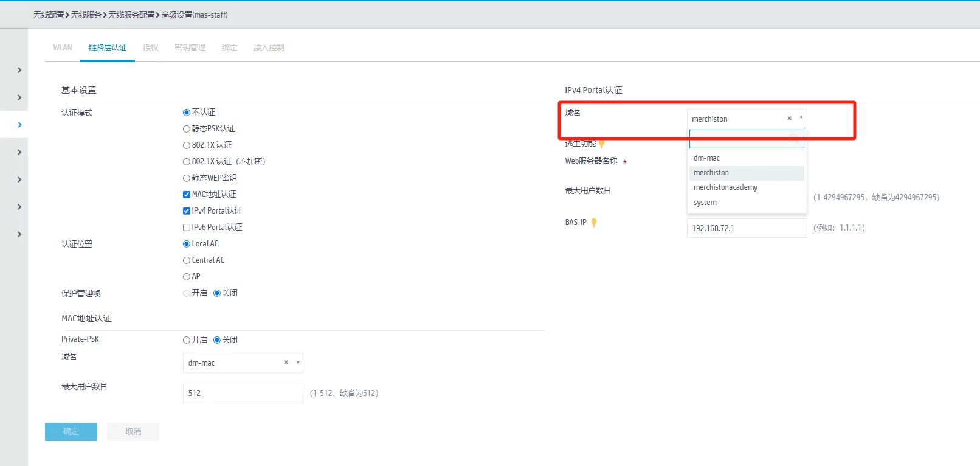Clear the dm-mac domain with the x icon
This screenshot has width=980, height=466.
pyautogui.click(x=286, y=363)
